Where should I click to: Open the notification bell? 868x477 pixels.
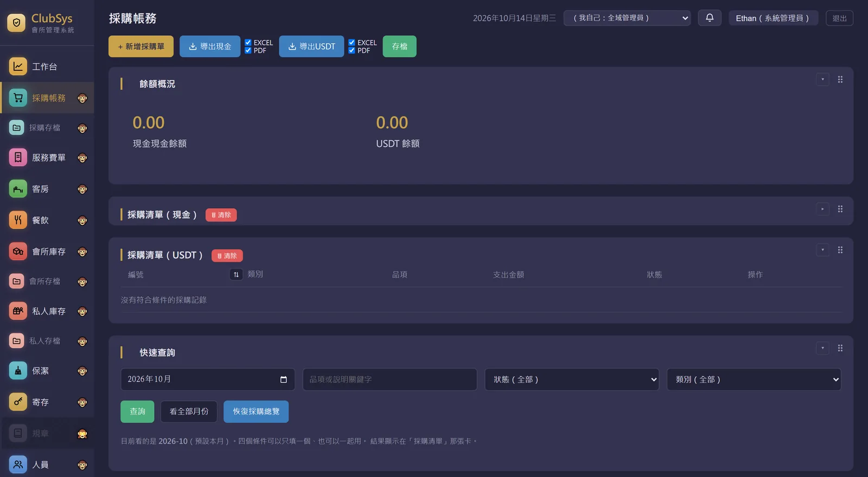pyautogui.click(x=710, y=18)
